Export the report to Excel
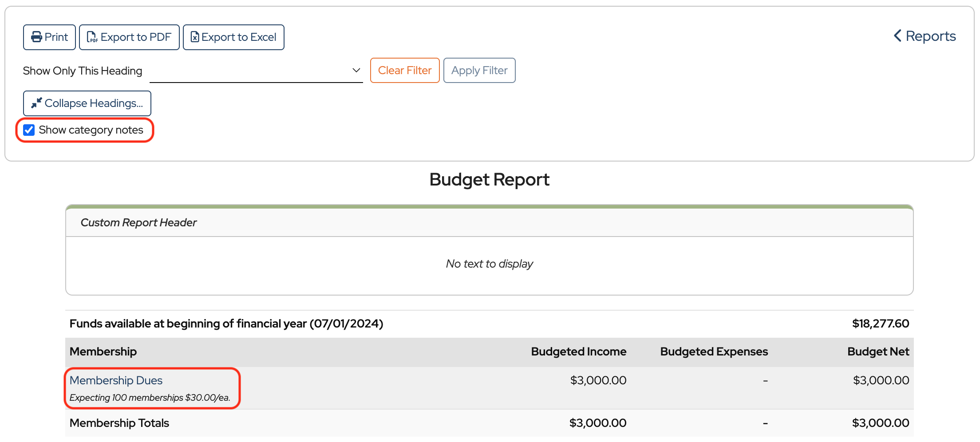This screenshot has height=442, width=980. point(233,37)
